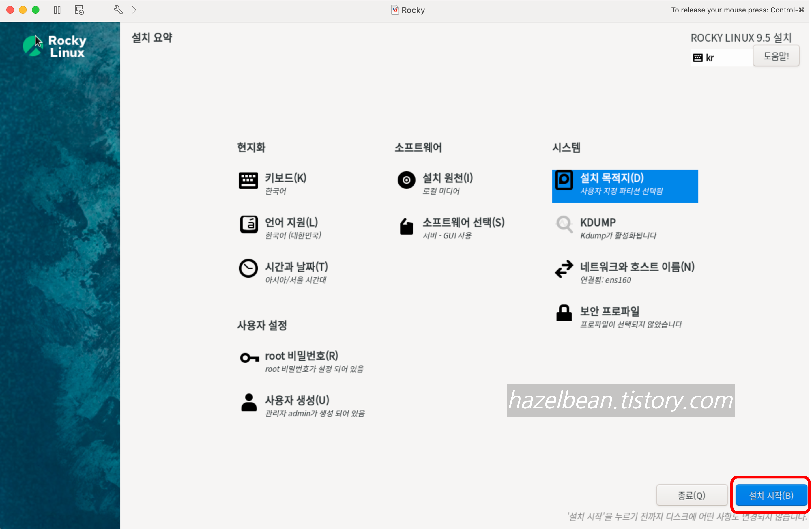Click 'ROCKY LINUX 9.5 설치' title text
This screenshot has height=529, width=812.
(x=741, y=38)
